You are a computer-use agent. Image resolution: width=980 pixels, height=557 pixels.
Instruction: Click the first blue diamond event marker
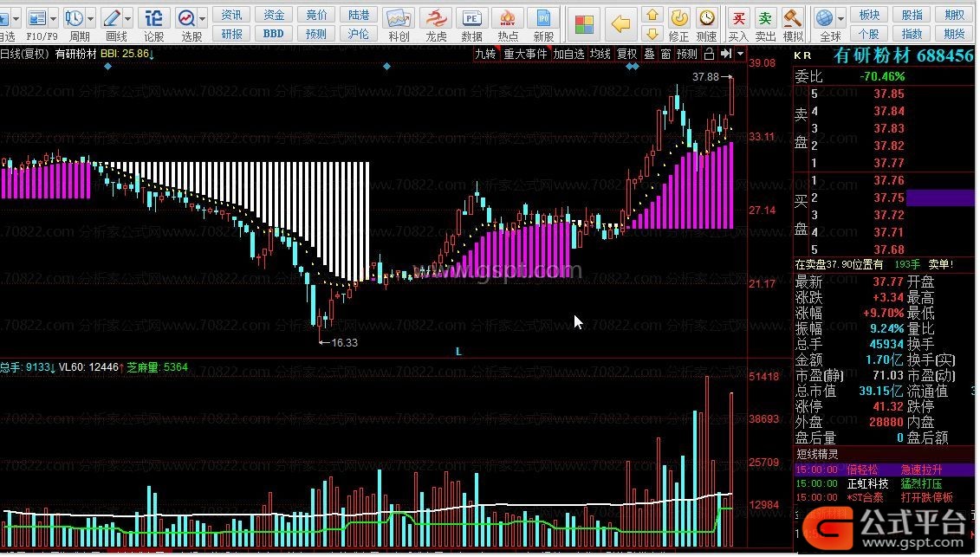tap(108, 66)
